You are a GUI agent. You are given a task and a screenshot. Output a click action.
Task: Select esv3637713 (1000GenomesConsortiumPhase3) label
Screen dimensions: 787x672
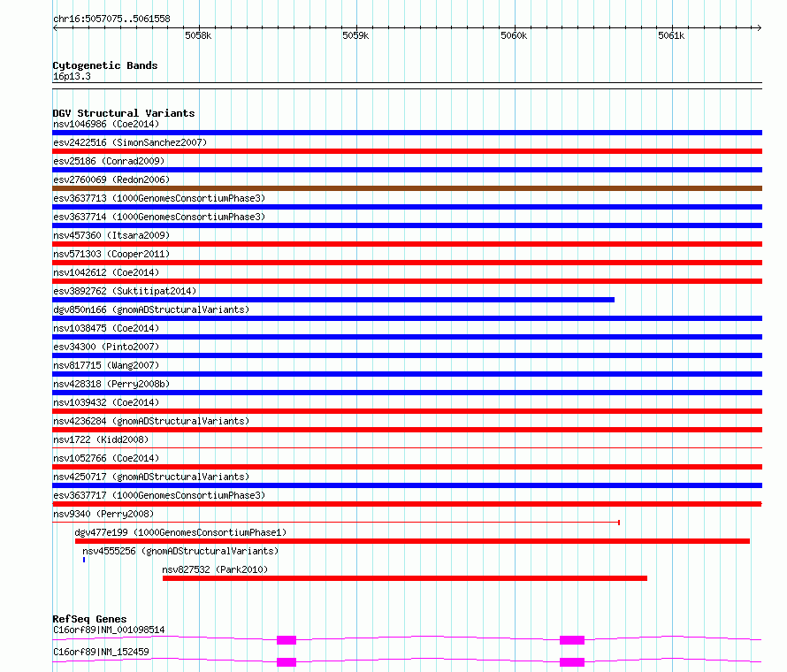point(159,198)
